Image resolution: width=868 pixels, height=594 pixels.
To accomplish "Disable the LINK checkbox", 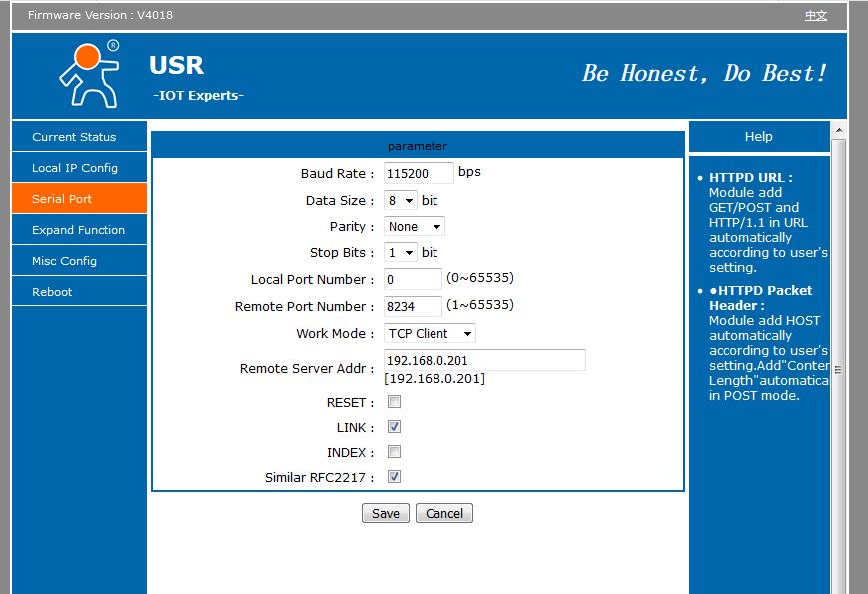I will coord(394,426).
